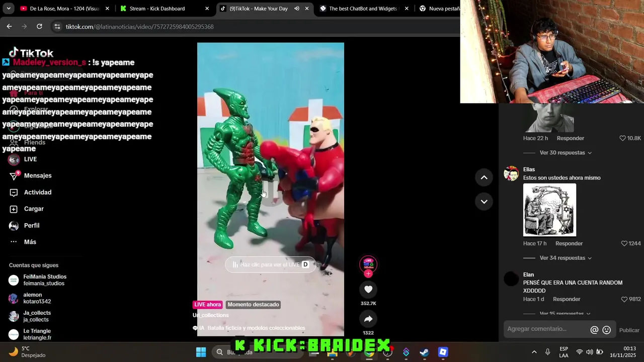Viewport: 644px width, 362px height.
Task: Close the TikTok browser tab
Action: (307, 9)
